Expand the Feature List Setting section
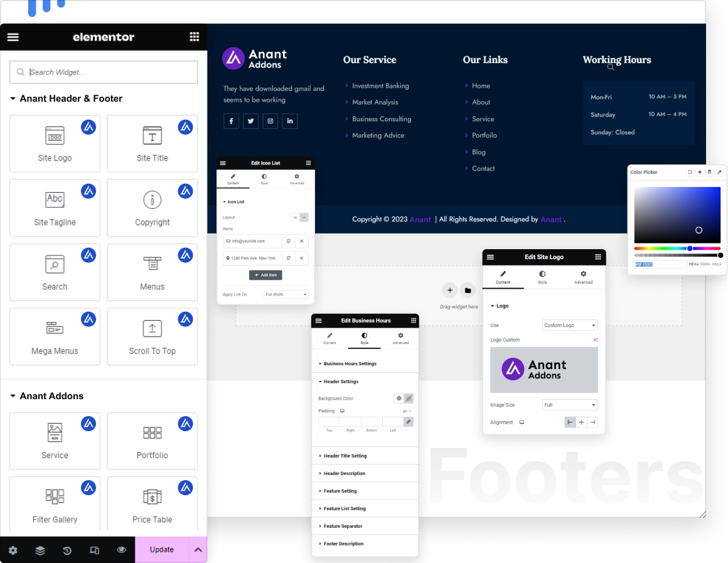The image size is (728, 563). (365, 508)
